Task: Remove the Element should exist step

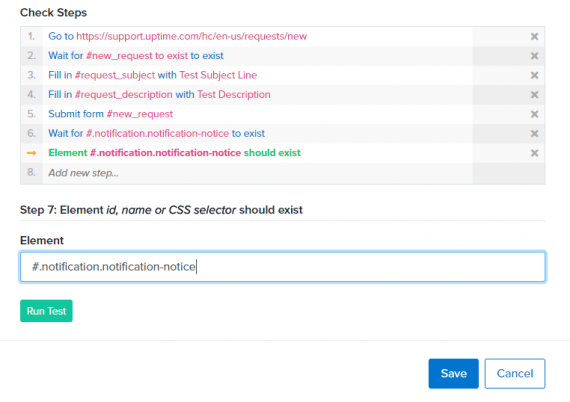Action: click(534, 153)
